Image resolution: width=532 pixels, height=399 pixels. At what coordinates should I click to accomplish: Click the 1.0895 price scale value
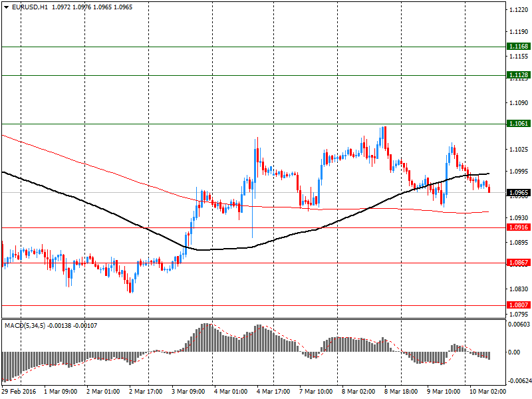(519, 243)
